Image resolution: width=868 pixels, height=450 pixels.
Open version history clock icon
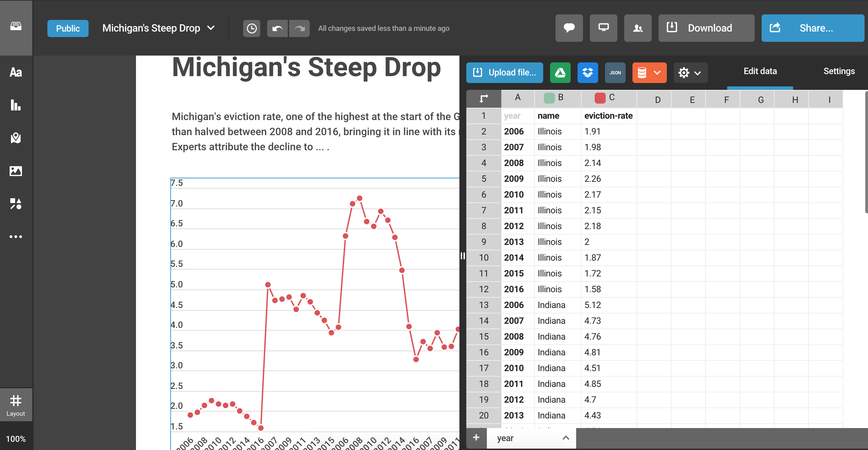click(x=252, y=28)
